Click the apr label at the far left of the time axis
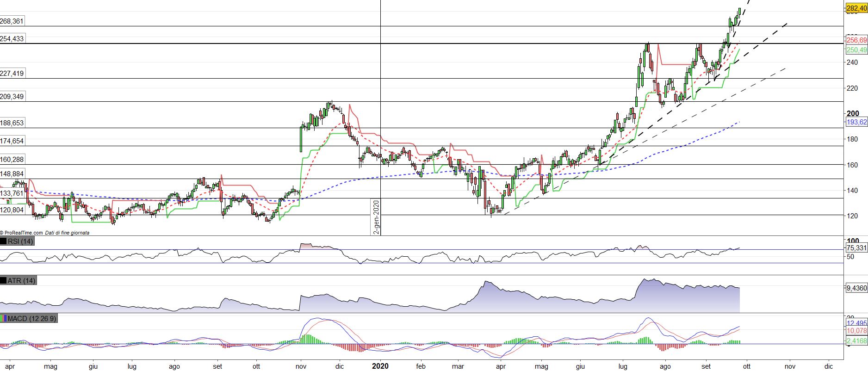Screen dimensions: 868x371 10,366
